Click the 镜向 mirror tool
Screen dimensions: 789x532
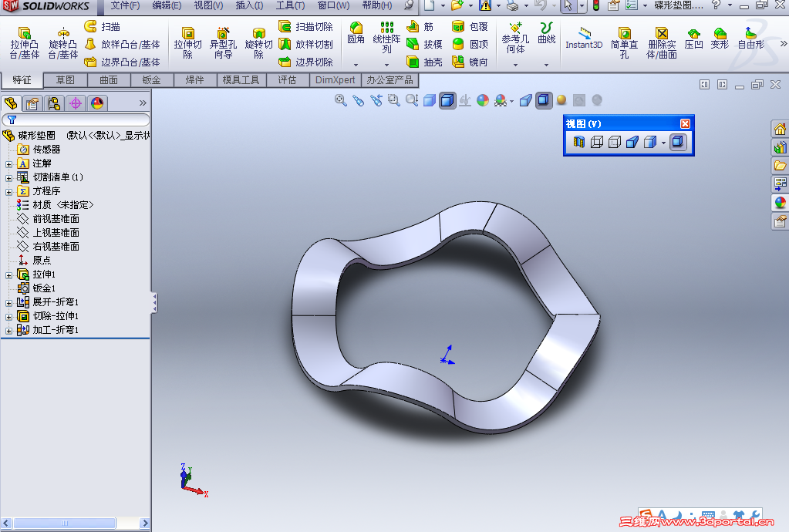pyautogui.click(x=470, y=62)
